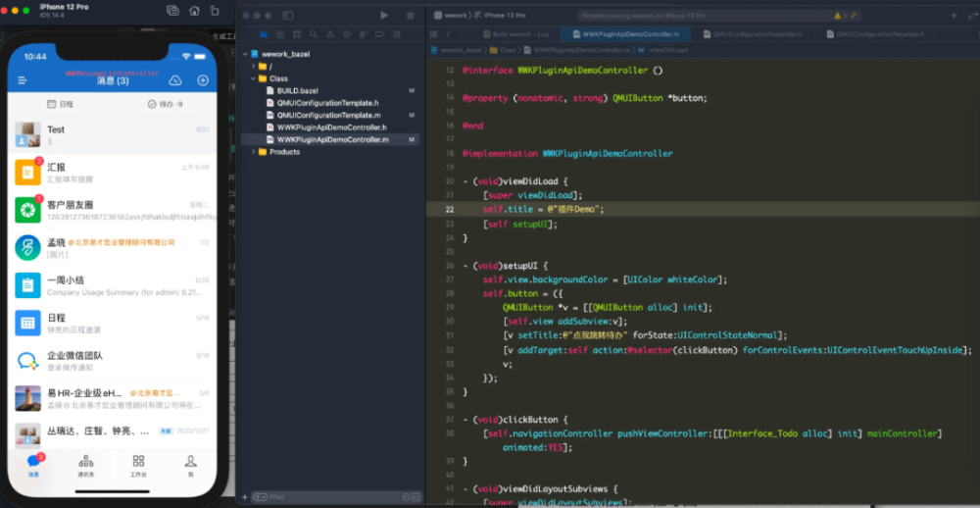Tap the plus icon in WeWork header
The height and width of the screenshot is (508, 980).
pos(203,80)
